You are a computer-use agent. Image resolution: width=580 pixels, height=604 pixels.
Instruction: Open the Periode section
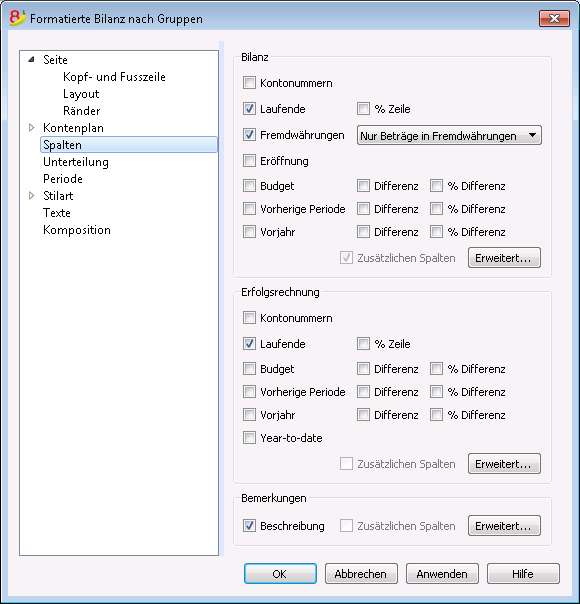coord(63,179)
